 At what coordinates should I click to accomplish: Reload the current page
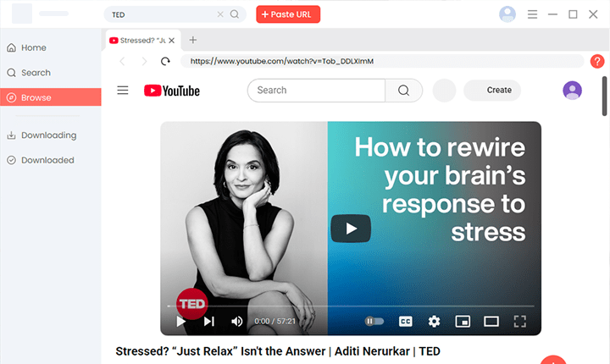(x=165, y=61)
